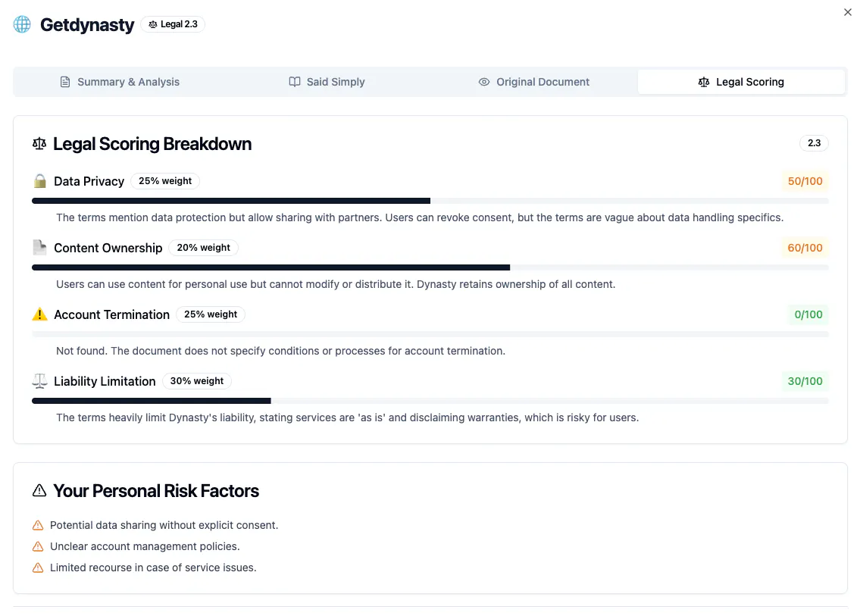Click the 30% weight badge for Liability Limitation
Image resolution: width=860 pixels, height=616 pixels.
coord(197,380)
